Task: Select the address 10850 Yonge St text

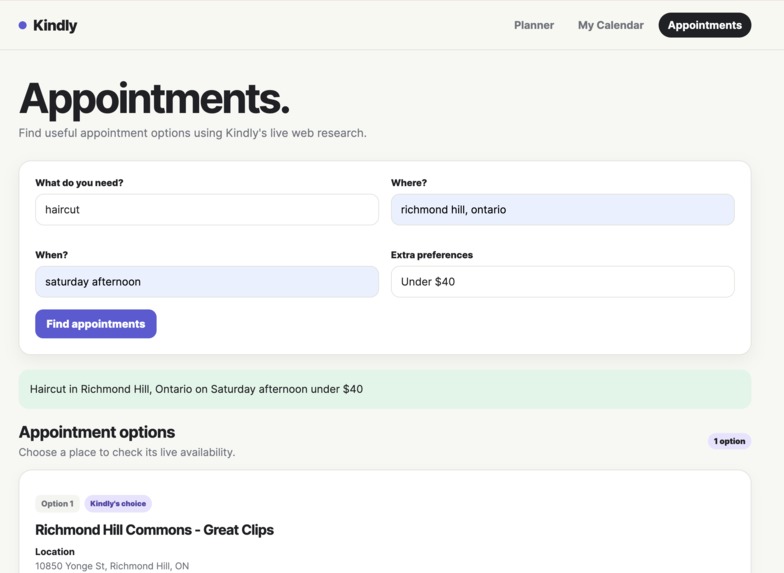Action: click(x=112, y=566)
